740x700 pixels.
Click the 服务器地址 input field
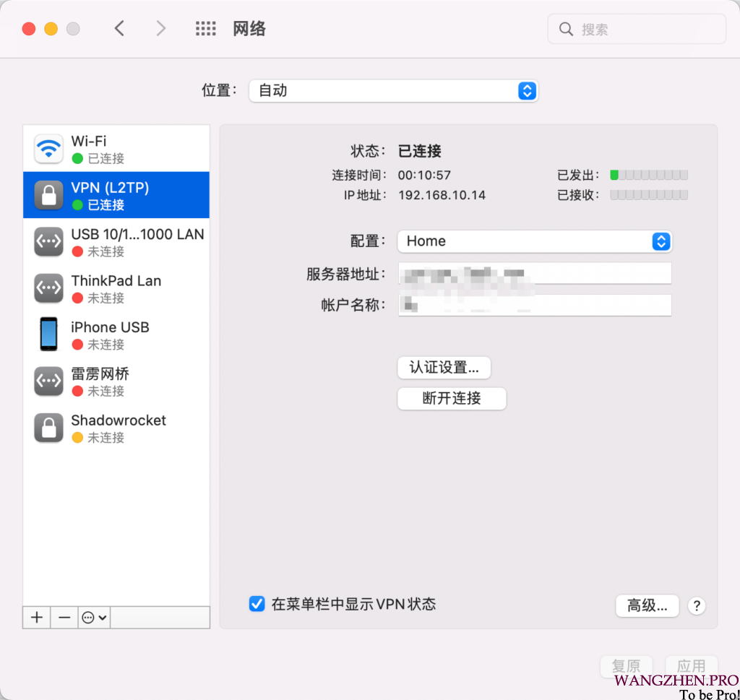tap(534, 274)
